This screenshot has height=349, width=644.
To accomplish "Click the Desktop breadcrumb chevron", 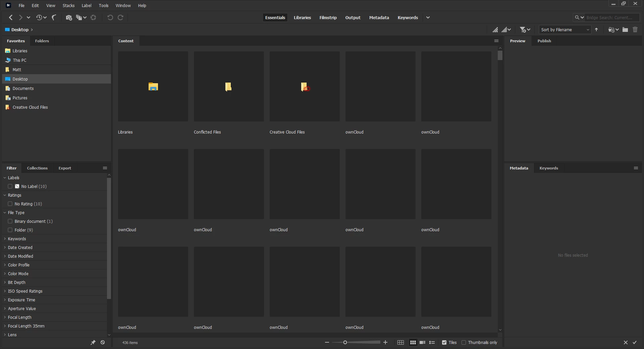I will tap(32, 30).
